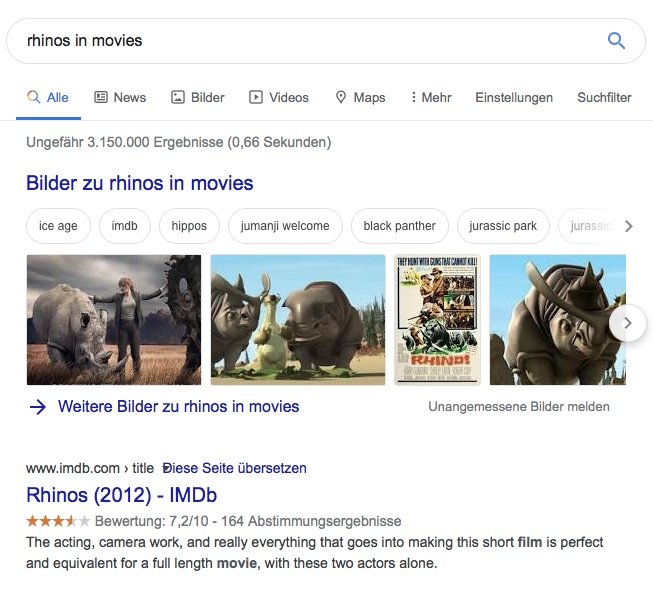Select the 'imdb' filter chip

[x=125, y=226]
